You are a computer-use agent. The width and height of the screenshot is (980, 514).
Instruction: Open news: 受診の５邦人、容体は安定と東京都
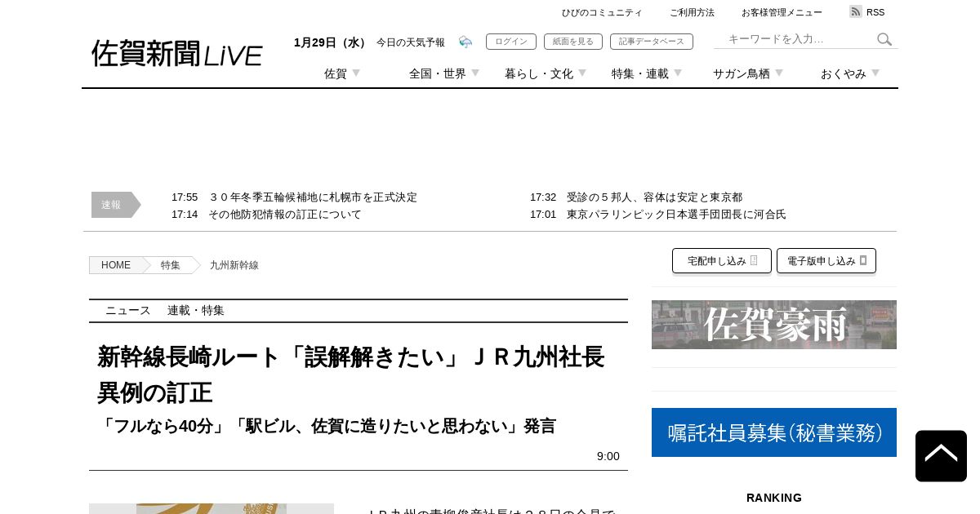[655, 197]
